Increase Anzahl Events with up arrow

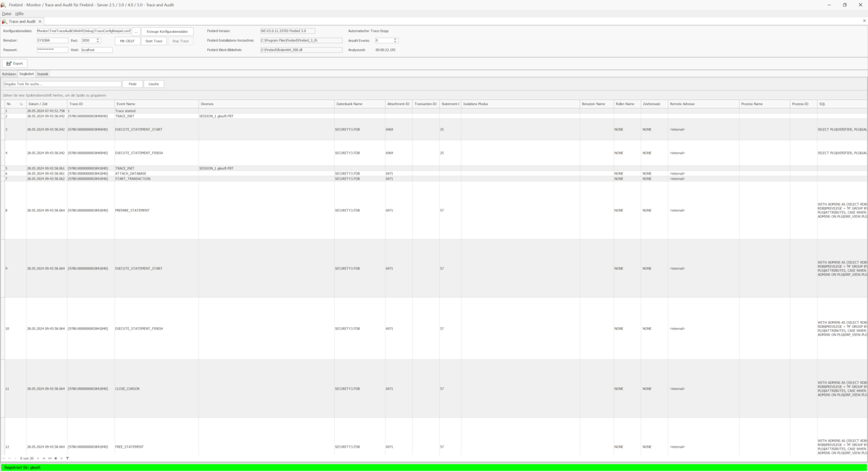point(395,39)
